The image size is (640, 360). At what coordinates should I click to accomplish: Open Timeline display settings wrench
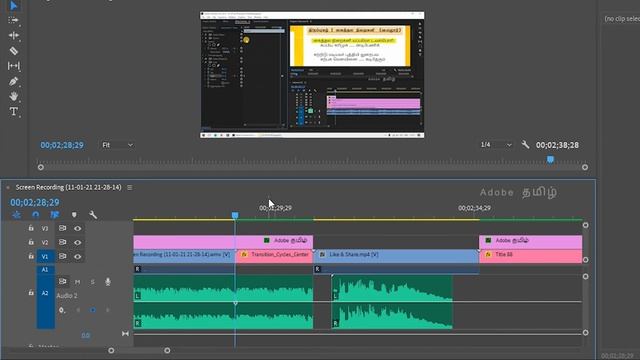(93, 215)
